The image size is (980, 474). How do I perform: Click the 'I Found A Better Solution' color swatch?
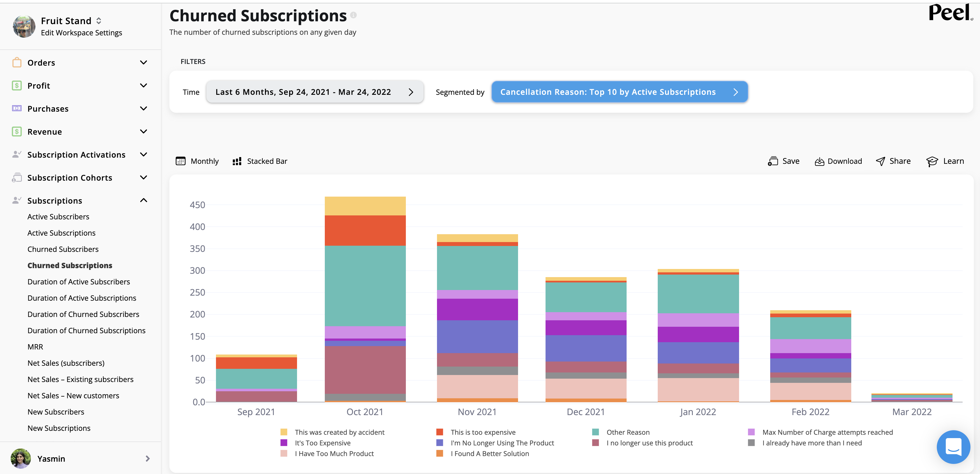point(440,454)
